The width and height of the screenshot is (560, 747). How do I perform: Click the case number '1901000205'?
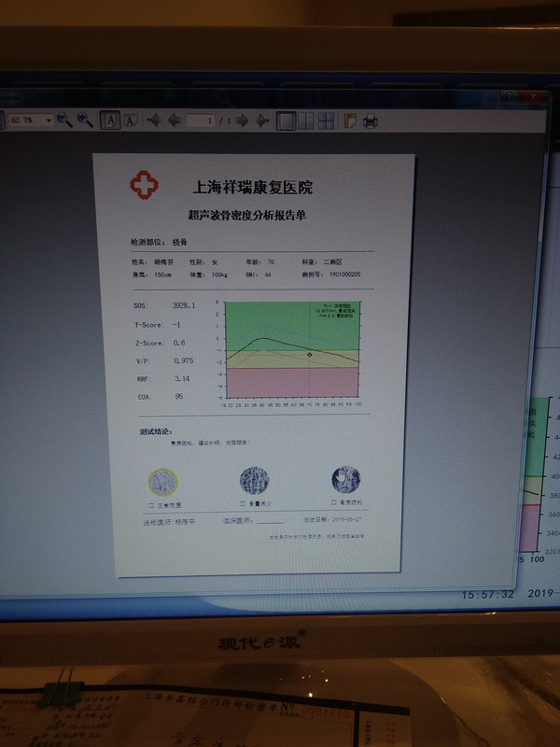(344, 275)
